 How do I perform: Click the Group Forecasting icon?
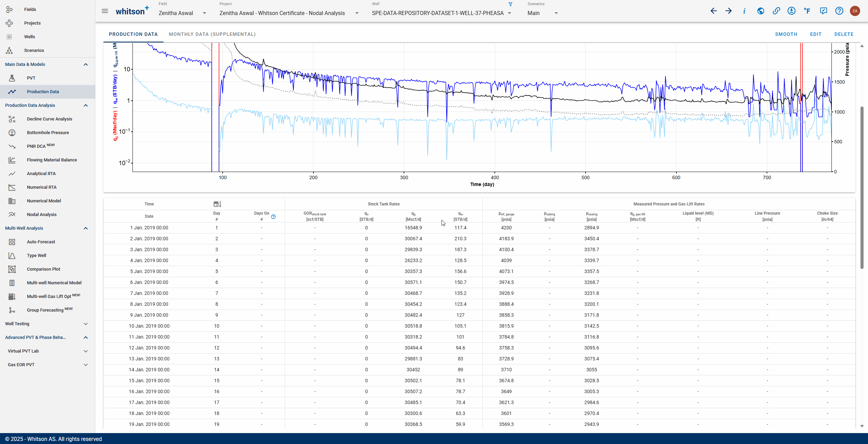(12, 310)
